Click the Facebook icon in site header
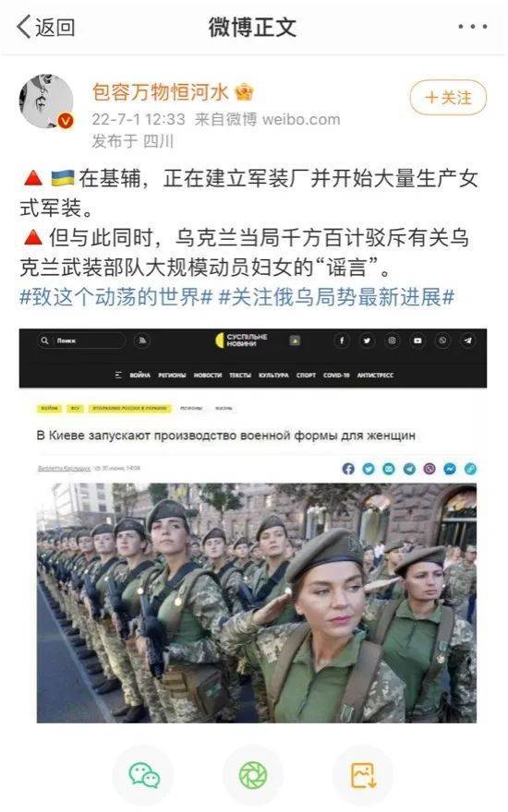The image size is (508, 812). click(x=342, y=340)
